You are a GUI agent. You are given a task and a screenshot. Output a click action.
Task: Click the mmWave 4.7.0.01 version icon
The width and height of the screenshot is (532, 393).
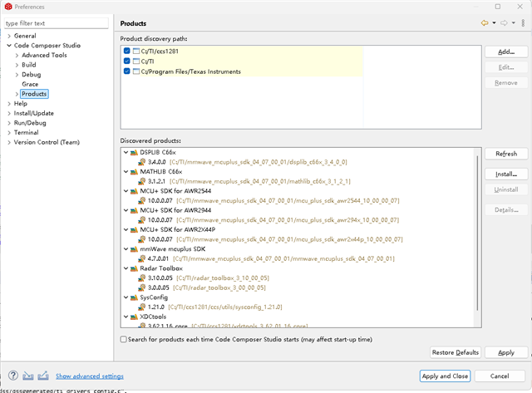pyautogui.click(x=142, y=258)
